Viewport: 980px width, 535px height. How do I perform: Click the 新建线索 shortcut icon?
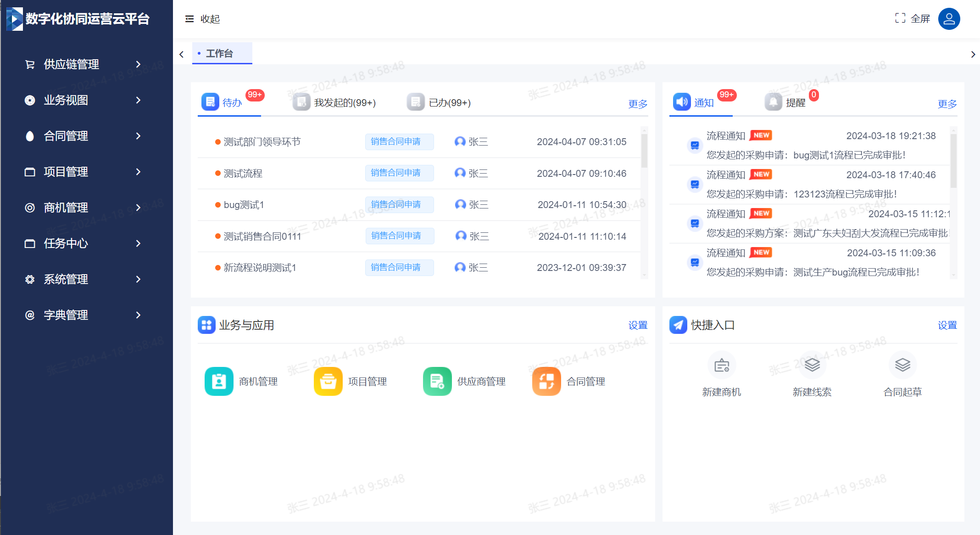[x=812, y=365]
